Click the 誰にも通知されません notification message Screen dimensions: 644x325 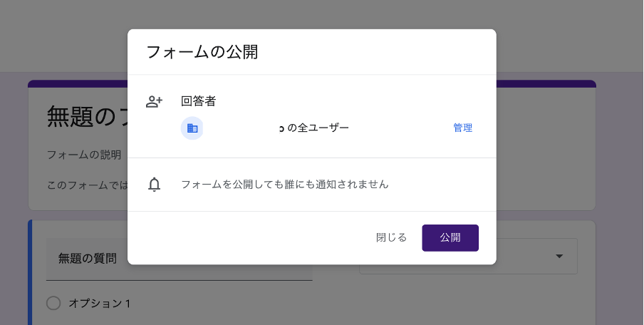click(x=285, y=185)
